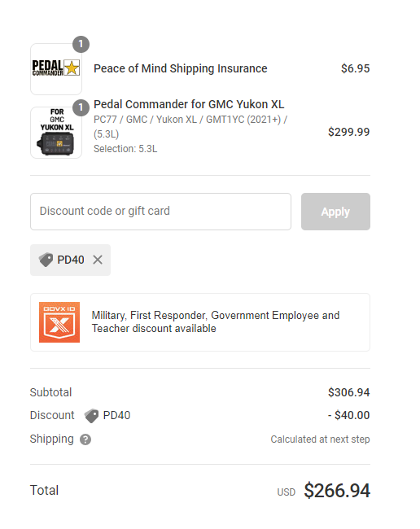Viewport: 420px width, 529px height.
Task: Click the PD40 label in discount chip
Action: coord(71,260)
